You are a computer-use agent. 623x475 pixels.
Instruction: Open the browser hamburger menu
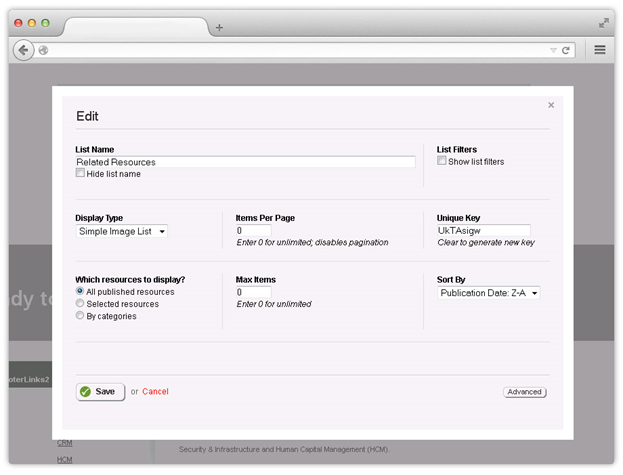coord(600,50)
